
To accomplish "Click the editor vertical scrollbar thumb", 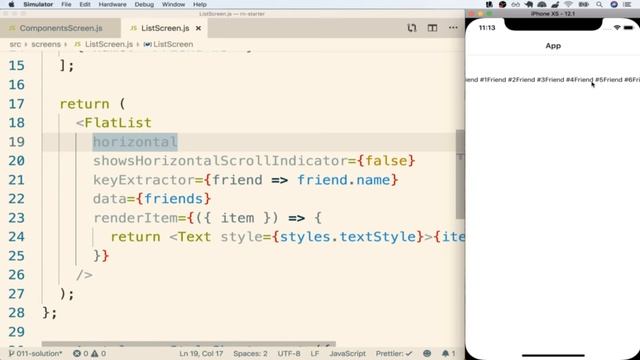I will pyautogui.click(x=460, y=174).
